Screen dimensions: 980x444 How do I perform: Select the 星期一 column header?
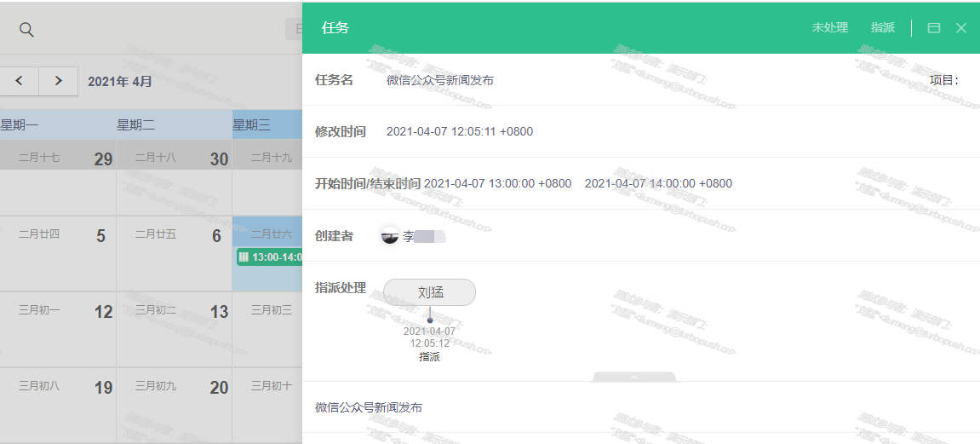[x=20, y=125]
